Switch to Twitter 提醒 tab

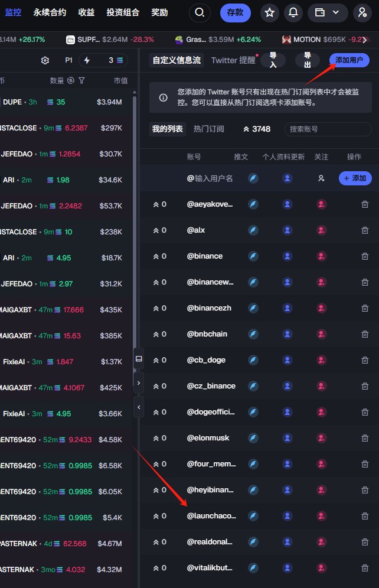[233, 60]
